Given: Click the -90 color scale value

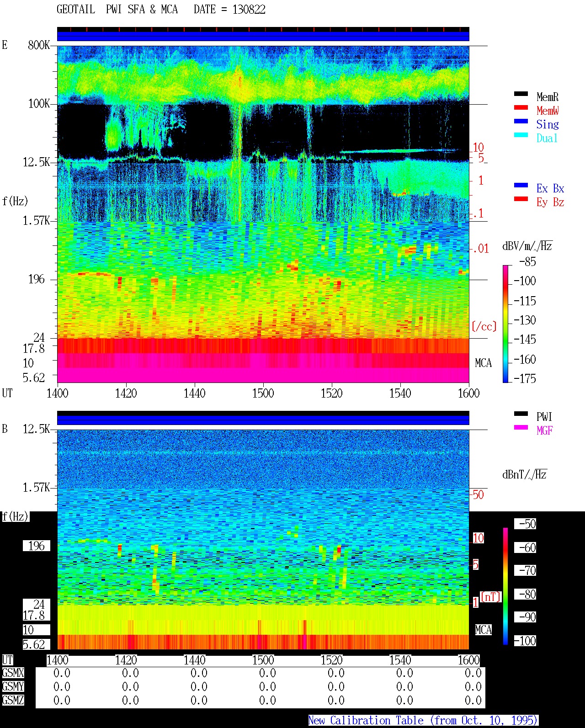Looking at the screenshot, I should coord(525,617).
